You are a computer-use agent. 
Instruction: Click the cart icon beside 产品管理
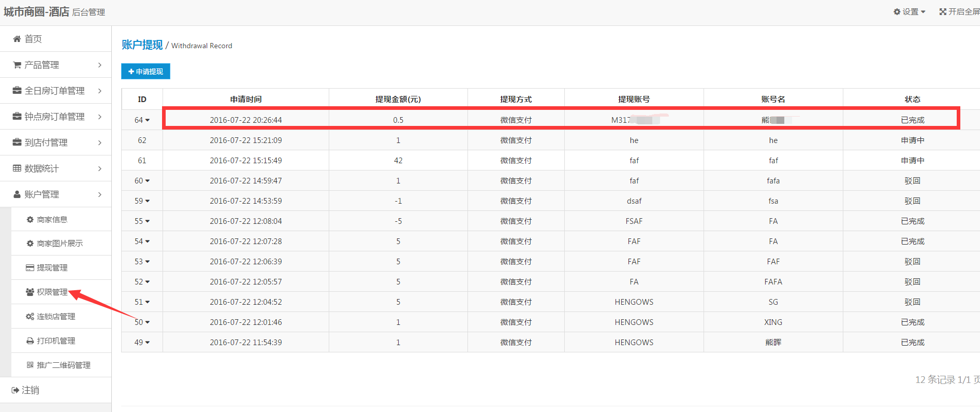[x=17, y=65]
